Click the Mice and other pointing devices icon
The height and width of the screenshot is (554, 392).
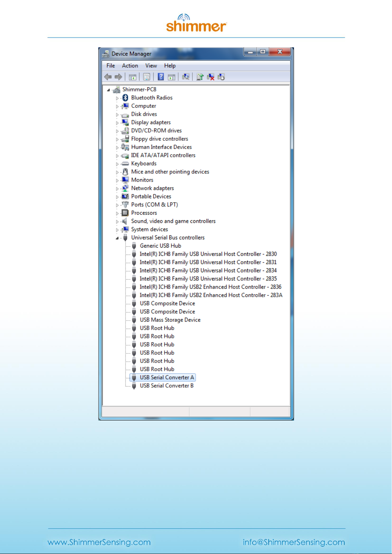pyautogui.click(x=125, y=172)
